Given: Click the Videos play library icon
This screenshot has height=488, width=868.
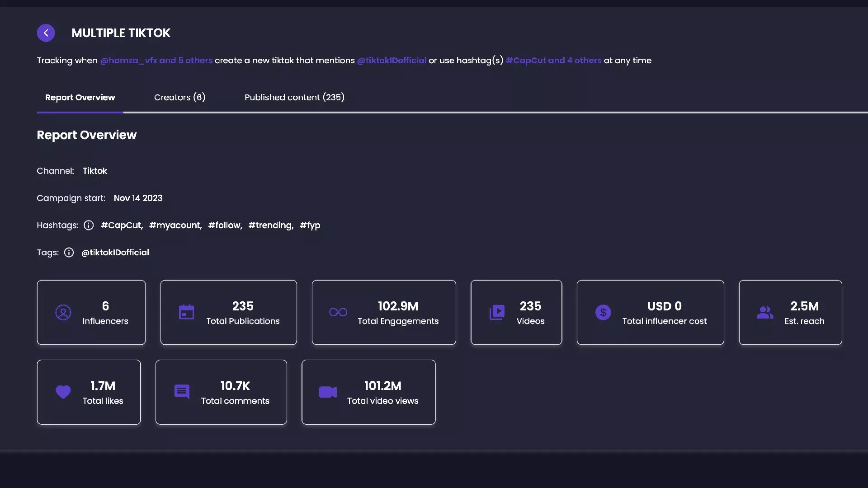Looking at the screenshot, I should coord(497,312).
